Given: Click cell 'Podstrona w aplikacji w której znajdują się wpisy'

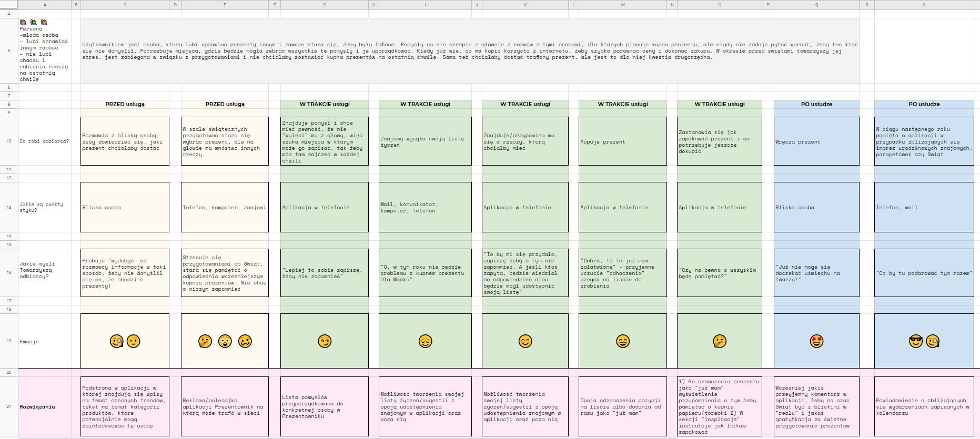Looking at the screenshot, I should [x=125, y=406].
